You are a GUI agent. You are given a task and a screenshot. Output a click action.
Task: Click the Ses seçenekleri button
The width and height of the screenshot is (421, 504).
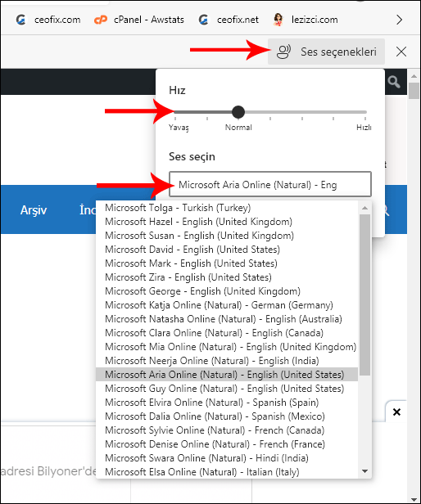point(326,52)
